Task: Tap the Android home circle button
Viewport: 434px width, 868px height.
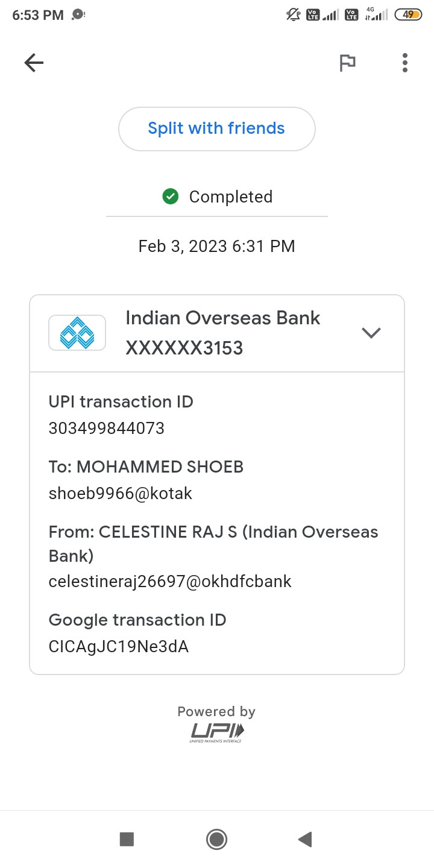Action: (216, 839)
